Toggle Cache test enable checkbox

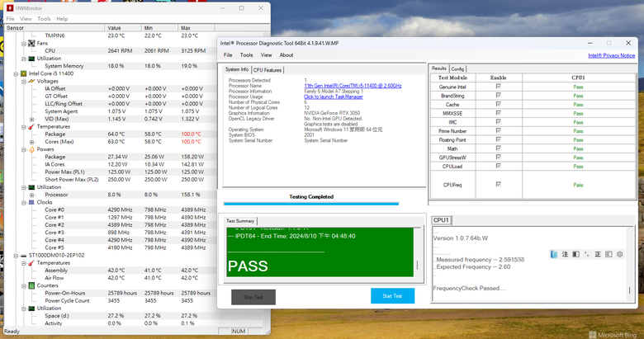coord(498,104)
